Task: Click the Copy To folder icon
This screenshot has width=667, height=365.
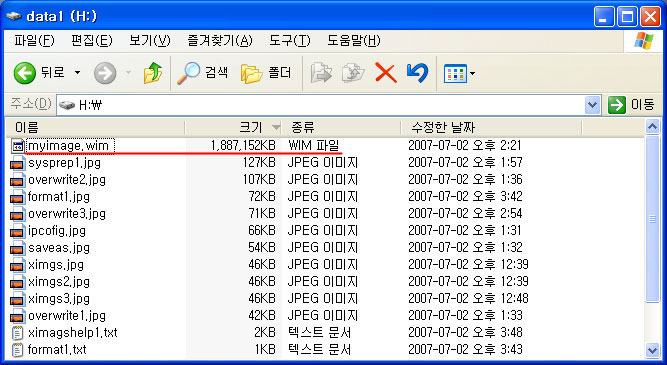Action: (353, 73)
